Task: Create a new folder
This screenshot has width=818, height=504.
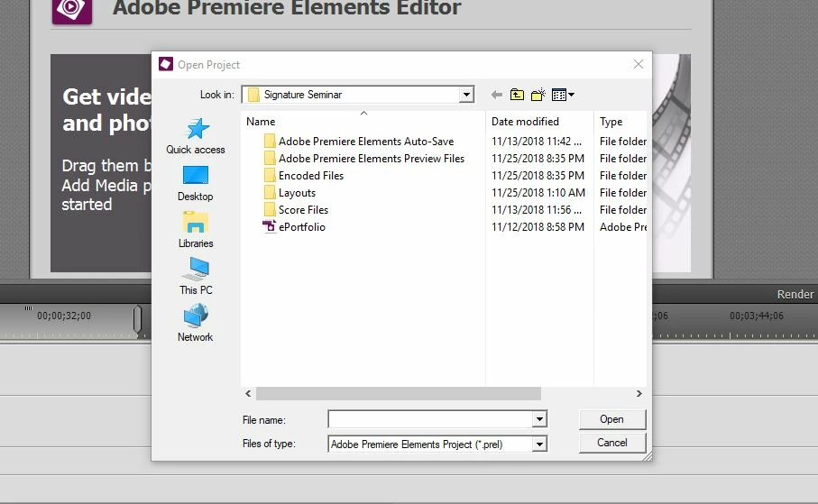Action: [x=538, y=95]
